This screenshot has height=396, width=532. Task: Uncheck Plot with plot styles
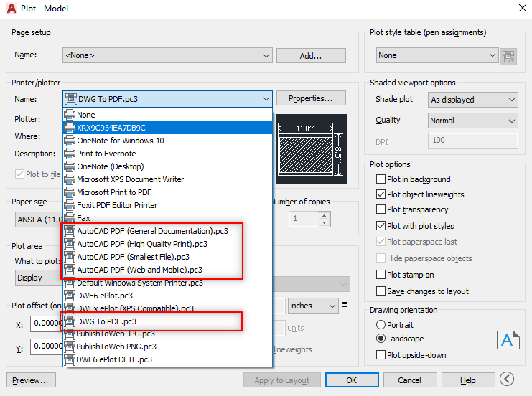[381, 226]
